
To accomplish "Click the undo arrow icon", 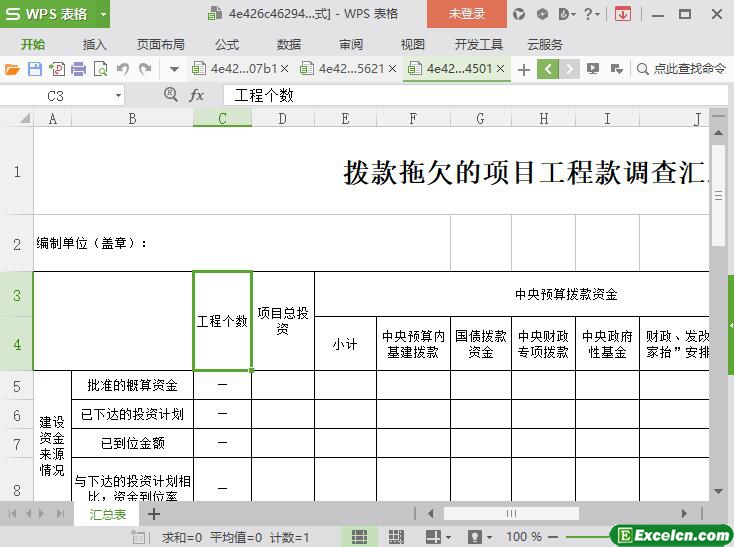I will [122, 69].
